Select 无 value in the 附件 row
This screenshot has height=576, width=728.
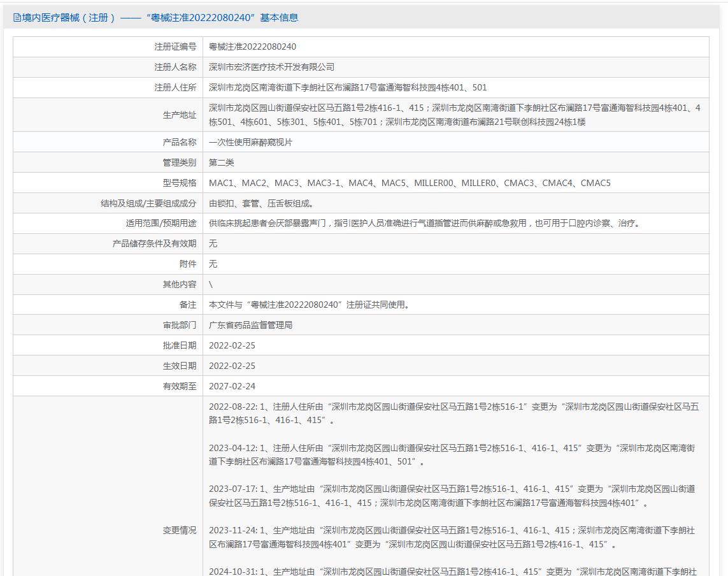213,264
